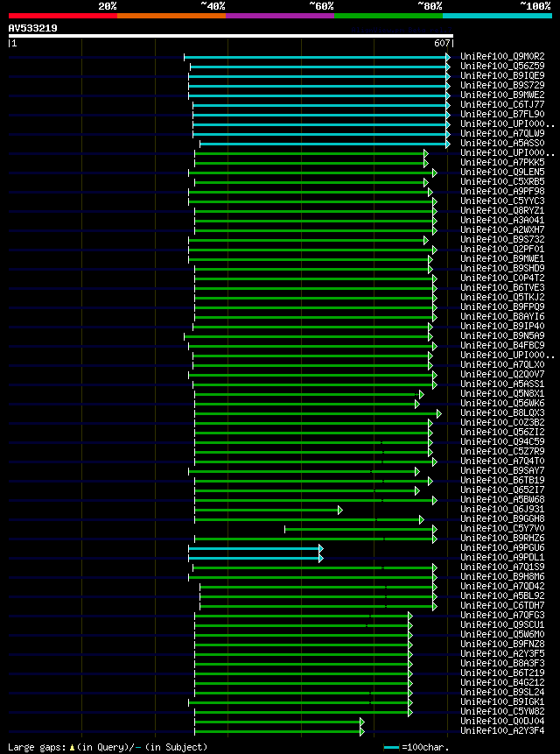Click the green ~80% identity legend segment
The width and height of the screenshot is (560, 754).
click(388, 16)
